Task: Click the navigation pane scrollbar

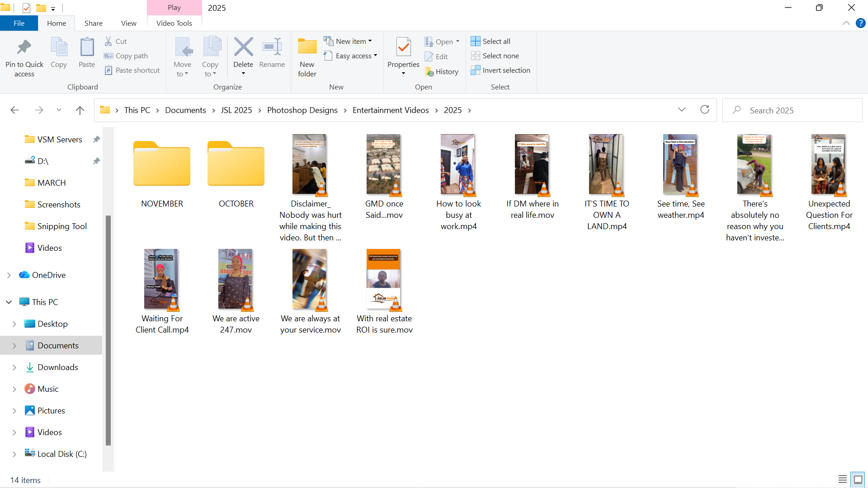Action: (108, 330)
